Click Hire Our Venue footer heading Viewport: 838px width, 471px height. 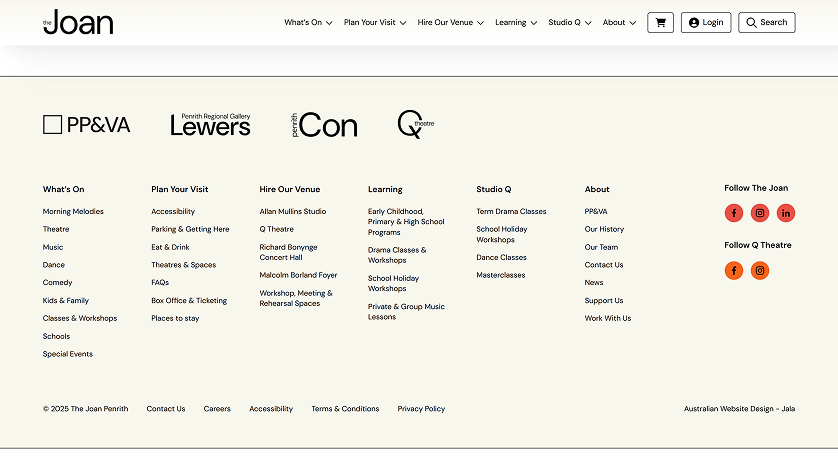[290, 189]
